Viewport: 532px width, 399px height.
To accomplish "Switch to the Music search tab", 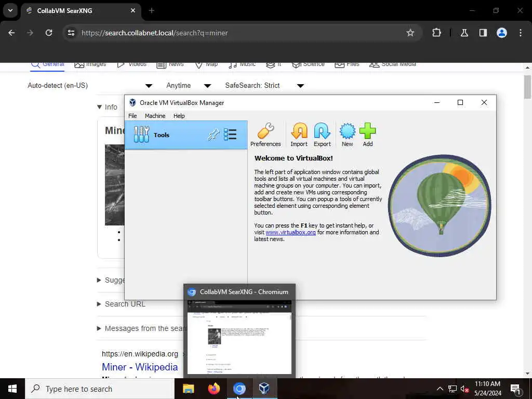I will (x=242, y=64).
